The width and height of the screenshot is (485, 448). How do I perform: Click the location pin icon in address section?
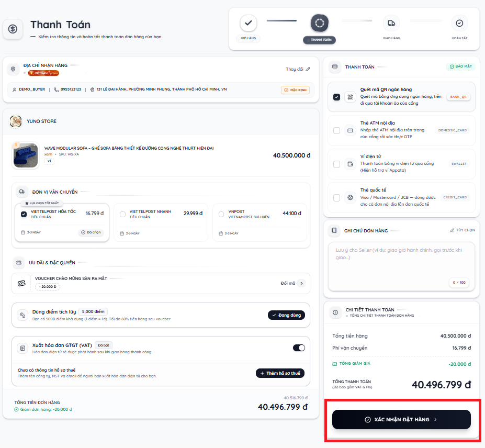pos(13,69)
